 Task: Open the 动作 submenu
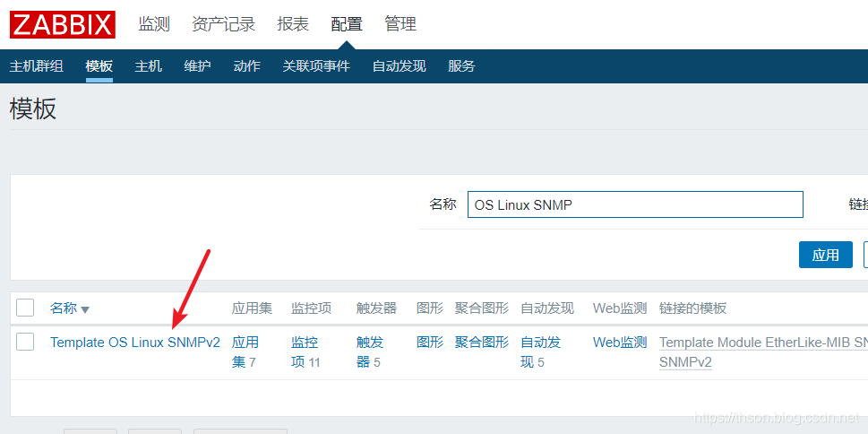tap(247, 66)
